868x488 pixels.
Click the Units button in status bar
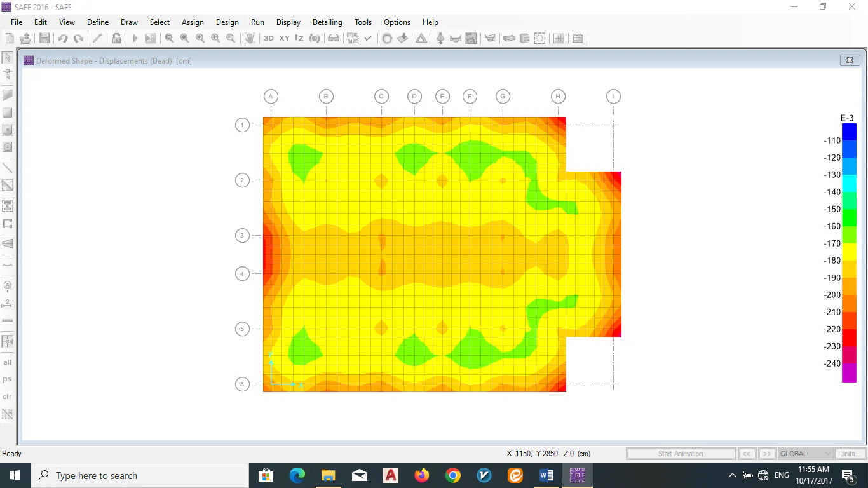tap(850, 454)
